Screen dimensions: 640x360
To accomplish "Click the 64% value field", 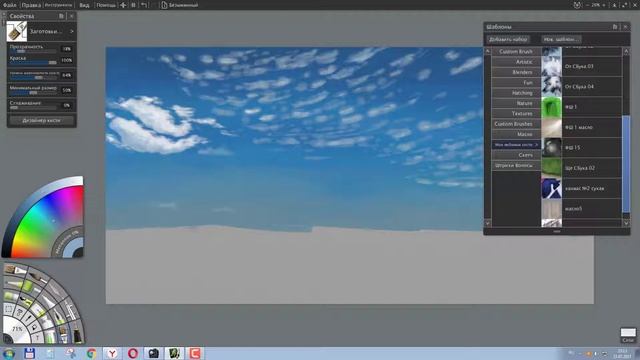I will click(x=67, y=75).
